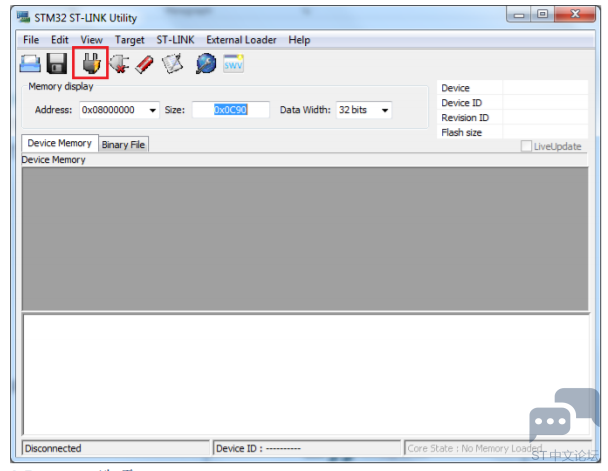This screenshot has width=608, height=471.
Task: Click the Disconnected status entry
Action: click(116, 448)
